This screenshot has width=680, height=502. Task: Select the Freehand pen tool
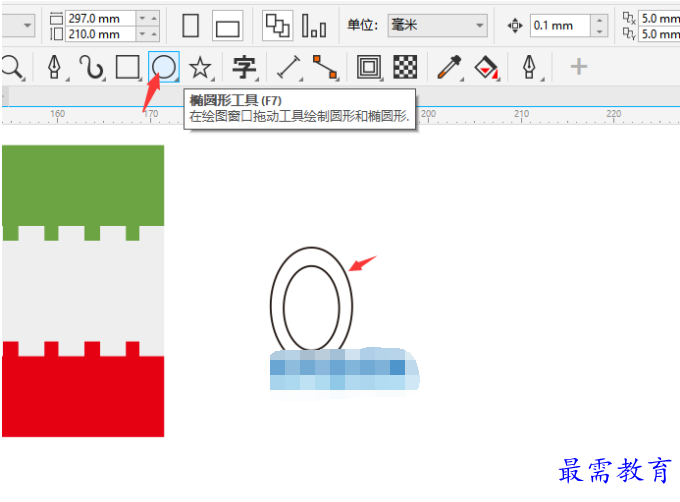55,68
